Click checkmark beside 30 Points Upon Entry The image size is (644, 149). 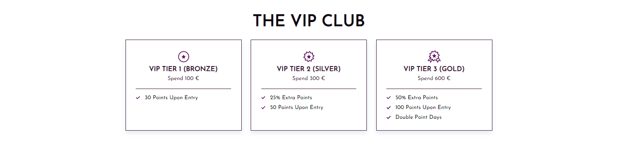(x=138, y=98)
